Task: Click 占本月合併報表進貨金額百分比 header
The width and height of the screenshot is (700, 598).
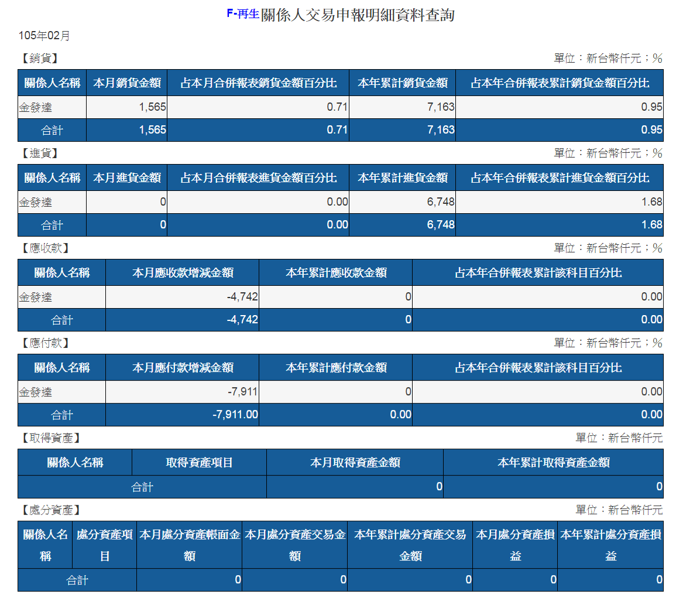Action: (x=258, y=177)
